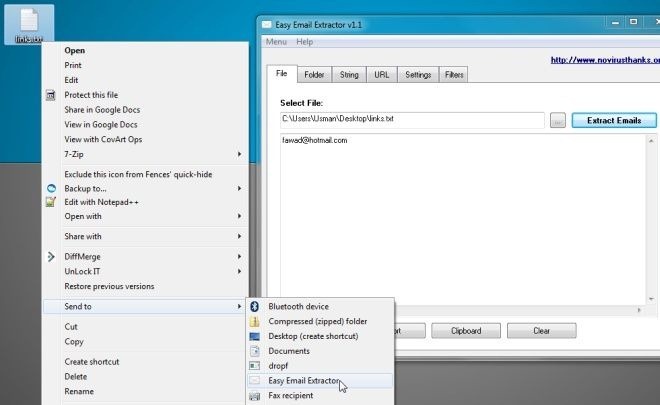Image resolution: width=660 pixels, height=405 pixels.
Task: Minimize the Easy Email Extractor window
Action: click(x=615, y=22)
